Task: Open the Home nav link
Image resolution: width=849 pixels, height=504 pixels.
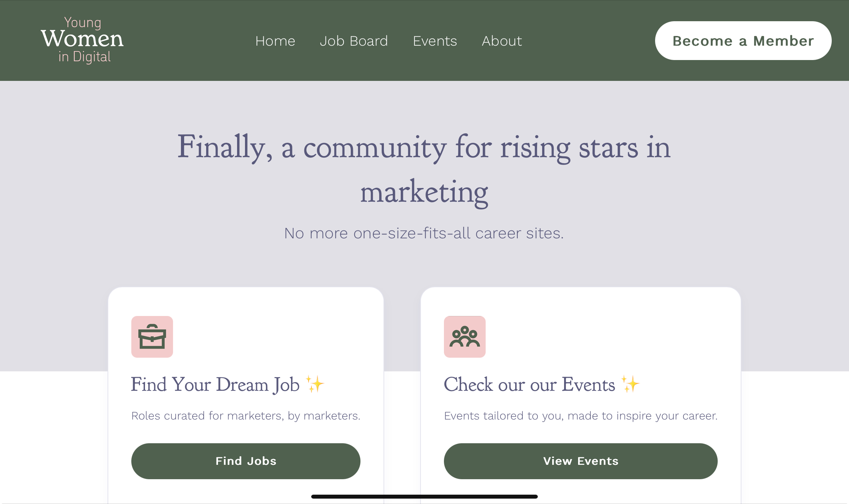Action: (275, 41)
